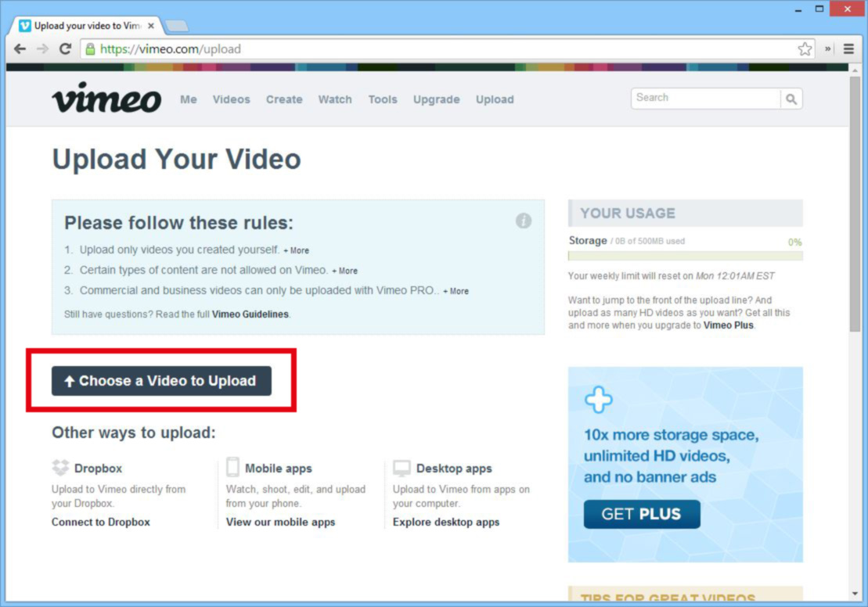Click the desktop monitor icon
This screenshot has height=607, width=868.
pos(402,468)
